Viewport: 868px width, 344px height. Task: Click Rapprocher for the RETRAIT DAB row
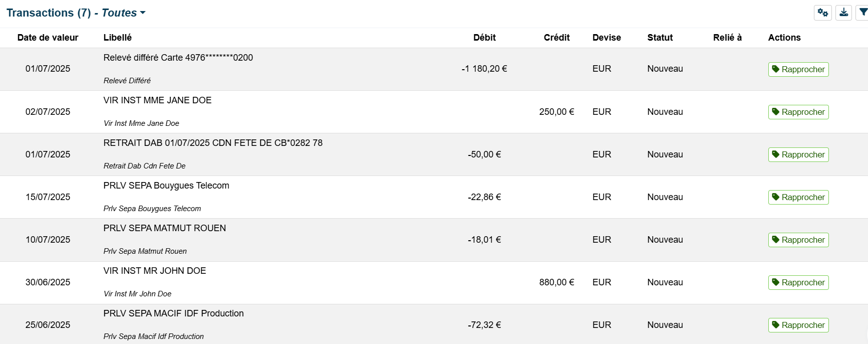[798, 154]
